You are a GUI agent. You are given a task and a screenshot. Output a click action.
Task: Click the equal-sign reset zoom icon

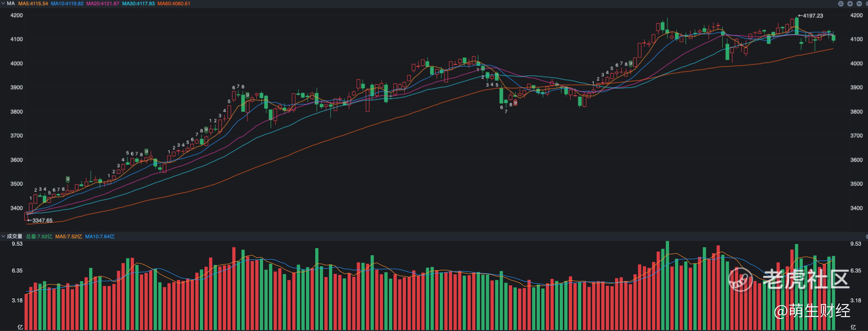click(x=841, y=4)
